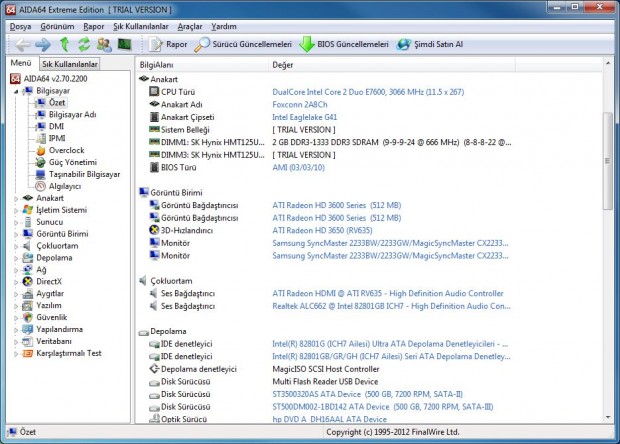Open the Dosya menu
Viewport: 620px width, 444px height.
click(x=20, y=26)
